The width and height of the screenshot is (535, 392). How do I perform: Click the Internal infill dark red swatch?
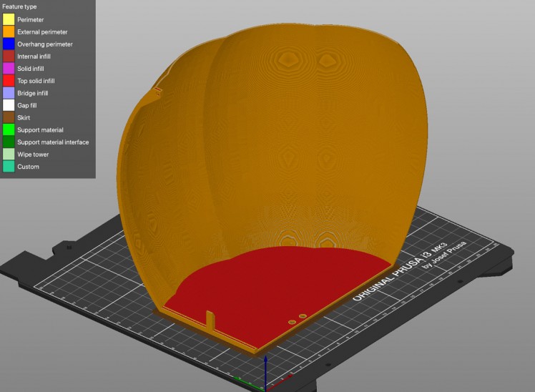click(9, 57)
